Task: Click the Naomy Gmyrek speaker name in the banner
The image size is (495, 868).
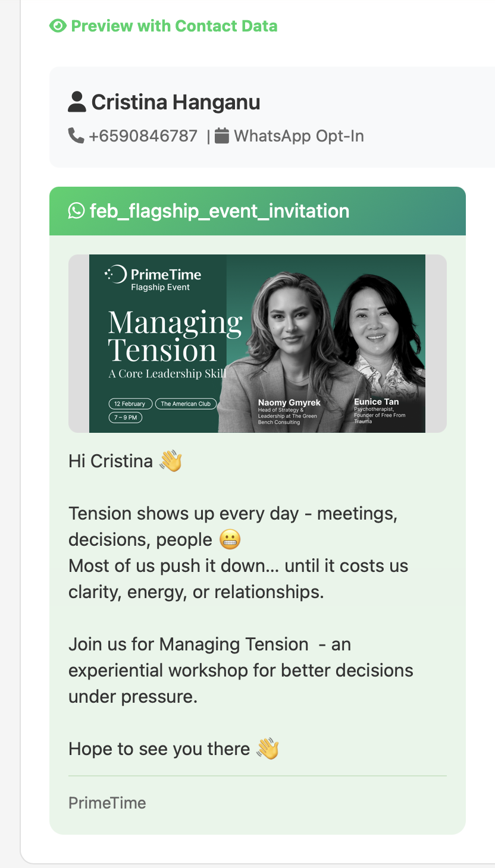Action: 289,402
